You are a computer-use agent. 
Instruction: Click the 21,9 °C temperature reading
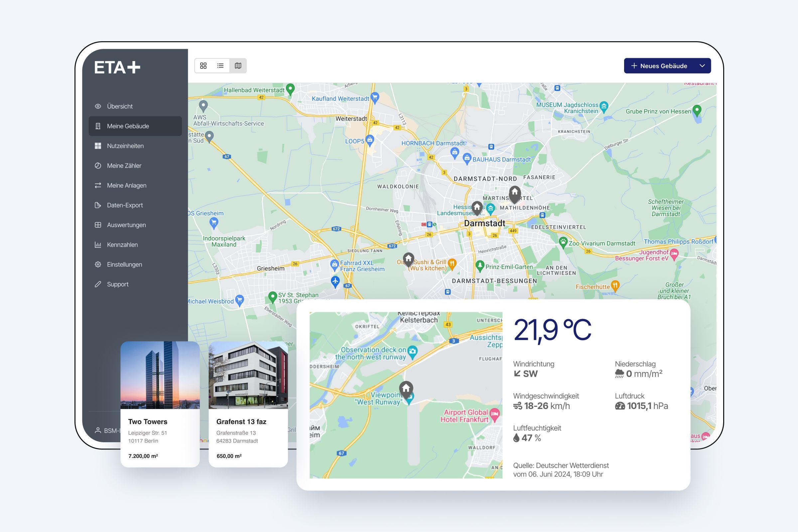[552, 330]
